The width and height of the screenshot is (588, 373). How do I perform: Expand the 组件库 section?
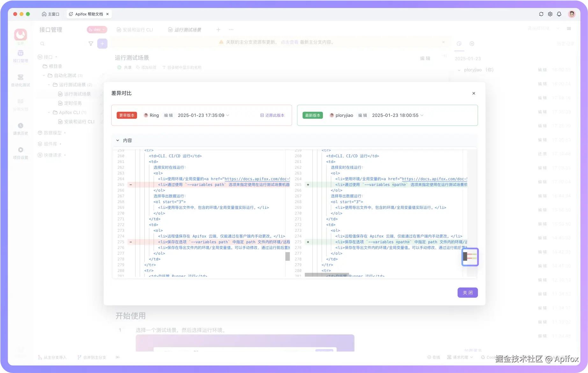coord(61,144)
